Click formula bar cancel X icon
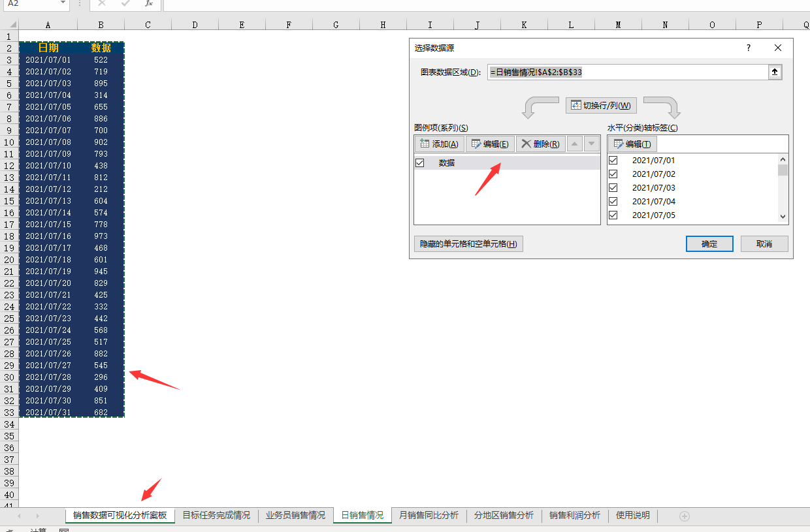 (101, 3)
